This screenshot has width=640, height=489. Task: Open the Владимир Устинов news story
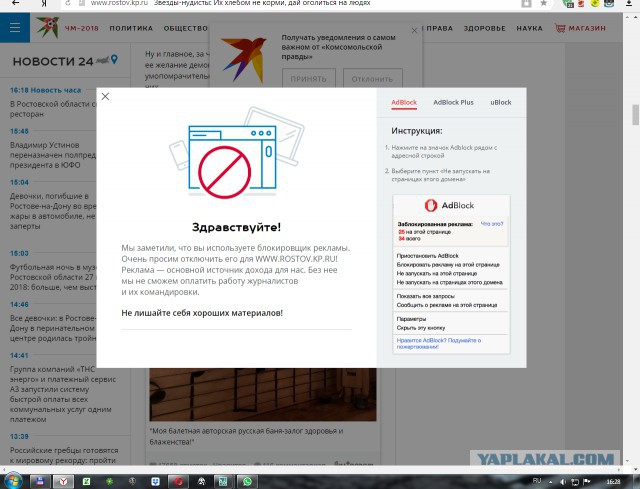click(x=53, y=155)
